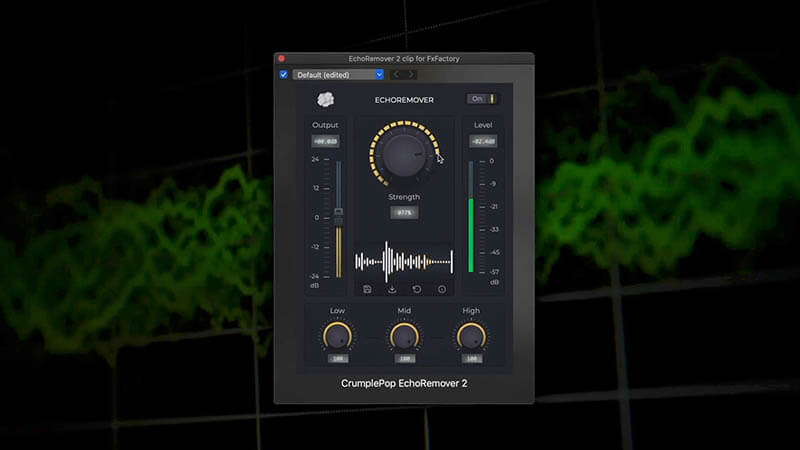Click the Strength label
Image resolution: width=800 pixels, height=450 pixels.
[x=404, y=197]
